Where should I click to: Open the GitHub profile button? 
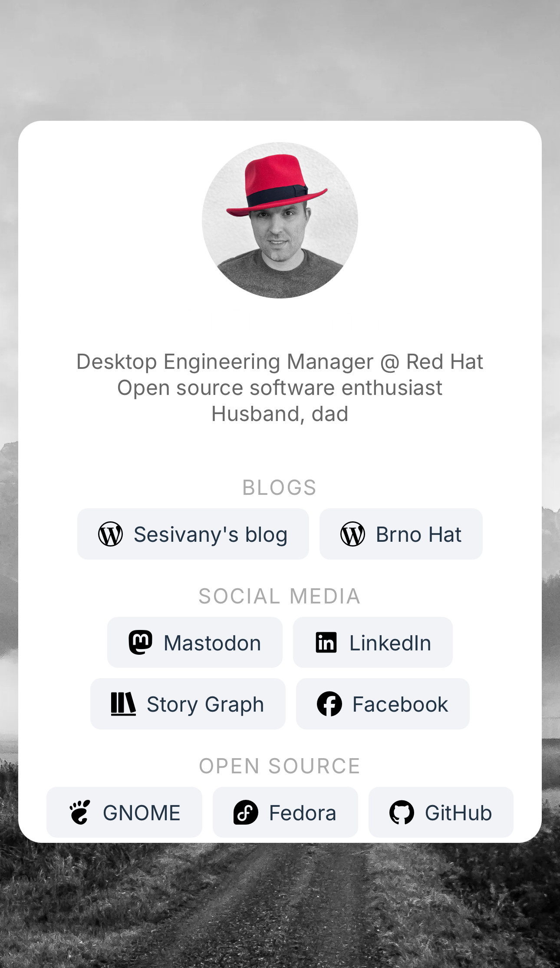click(441, 812)
